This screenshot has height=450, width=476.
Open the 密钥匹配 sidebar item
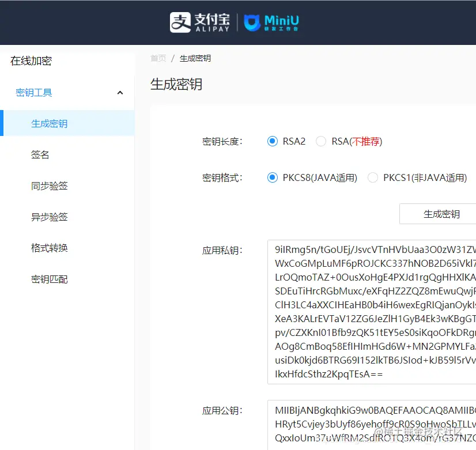point(49,279)
